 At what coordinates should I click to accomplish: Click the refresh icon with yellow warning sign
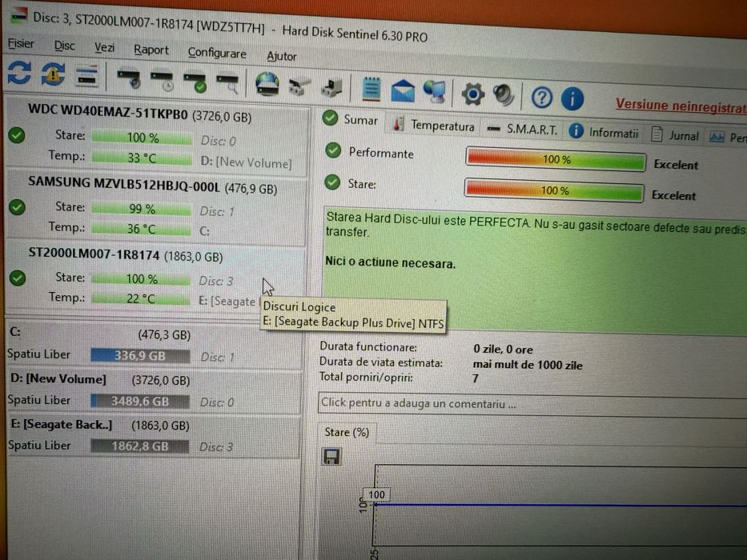(53, 74)
